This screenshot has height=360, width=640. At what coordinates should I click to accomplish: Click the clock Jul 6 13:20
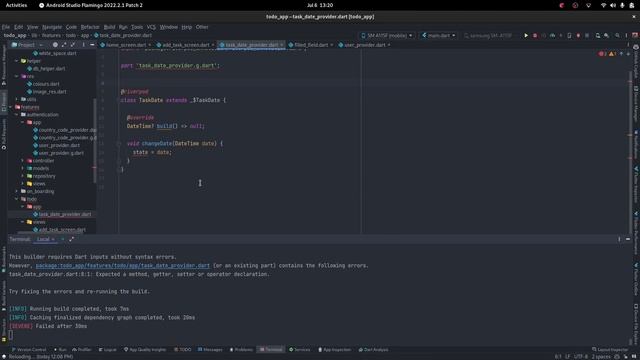[x=320, y=5]
